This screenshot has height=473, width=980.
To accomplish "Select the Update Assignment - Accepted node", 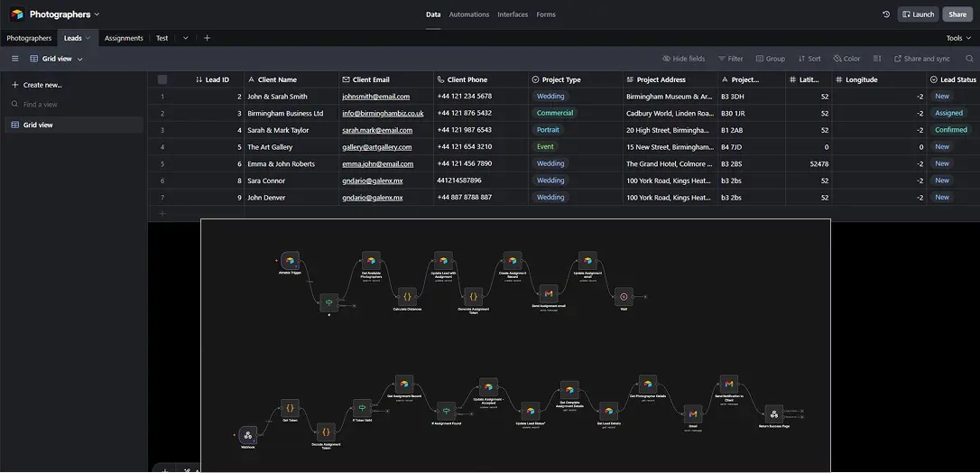I will 488,386.
